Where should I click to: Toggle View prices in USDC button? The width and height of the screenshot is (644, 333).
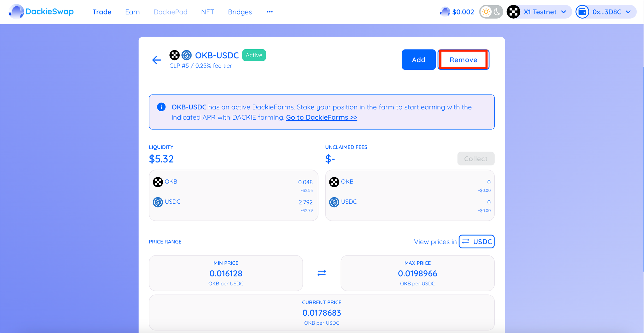[x=477, y=242]
